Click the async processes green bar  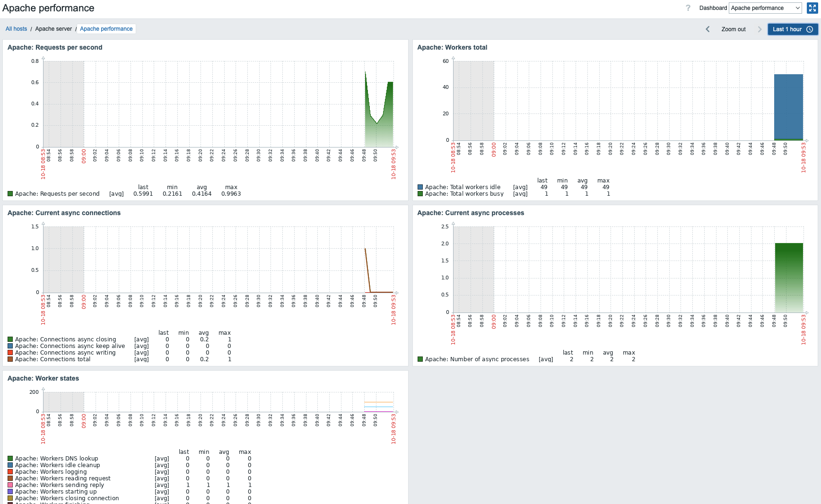pos(789,278)
